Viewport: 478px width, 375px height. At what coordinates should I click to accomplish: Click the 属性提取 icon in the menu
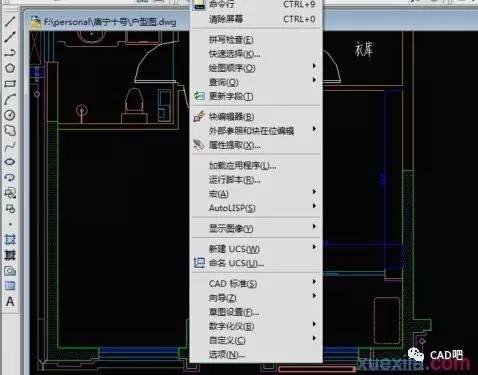[199, 145]
